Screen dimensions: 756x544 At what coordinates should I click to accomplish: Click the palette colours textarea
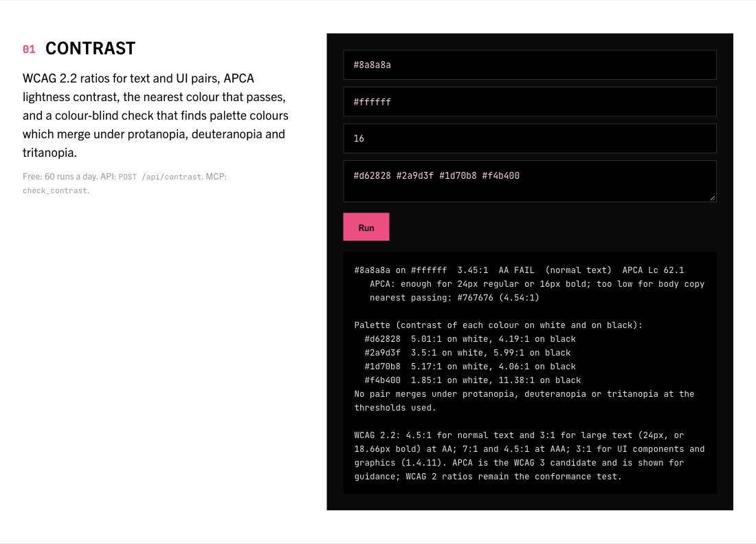529,182
